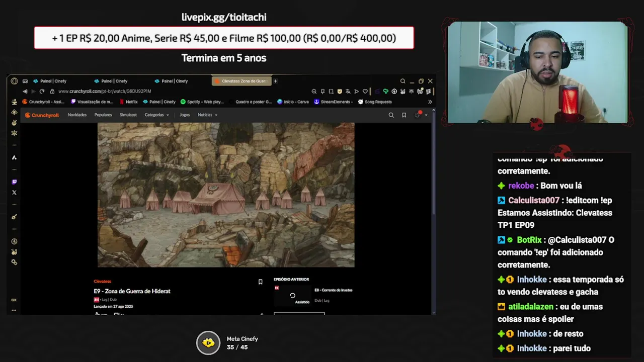Open zoom control in address bar
Viewport: 644px width, 362px height.
click(314, 92)
